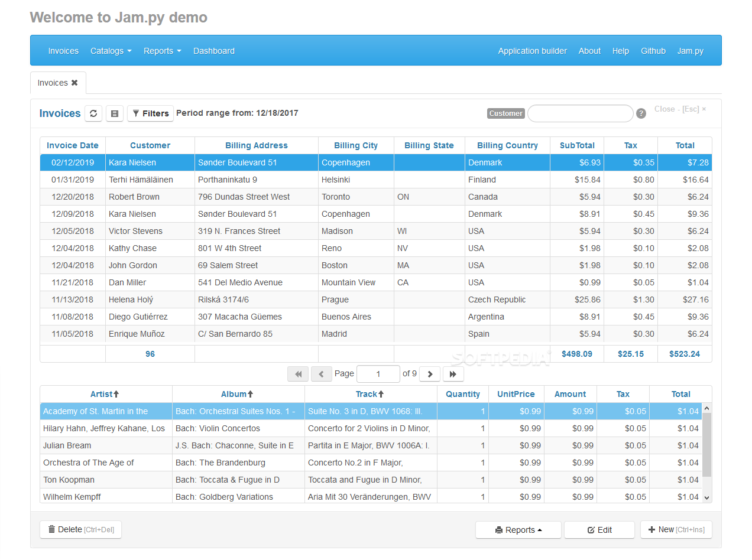This screenshot has height=560, width=752.
Task: Toggle sort on Track column header
Action: 370,394
